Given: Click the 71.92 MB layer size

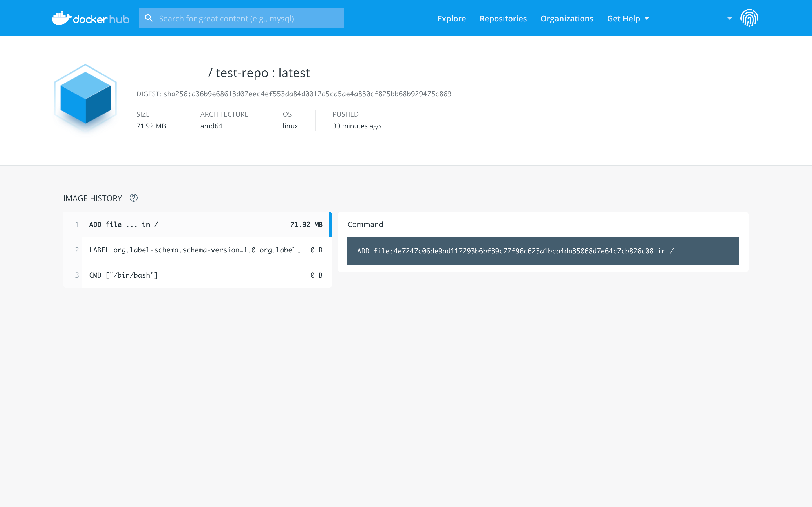Looking at the screenshot, I should 306,224.
